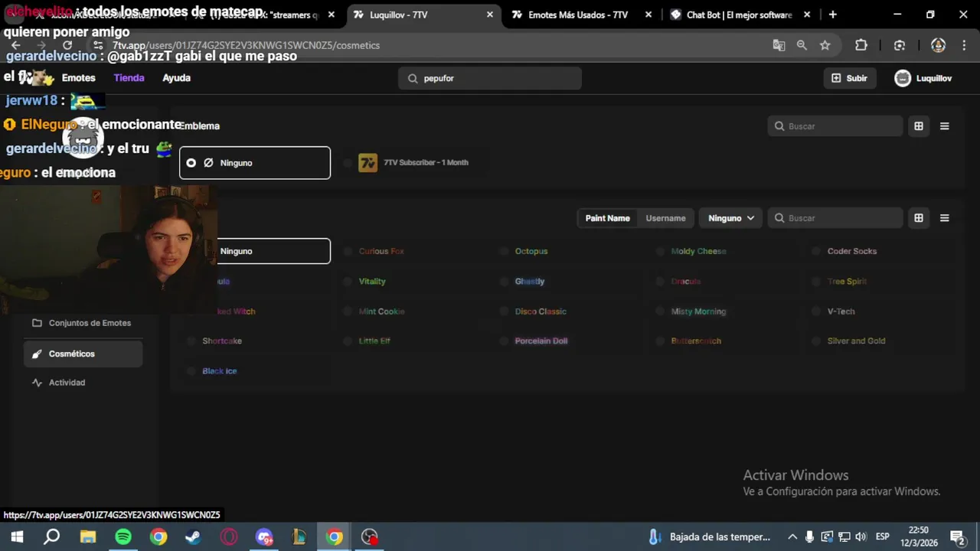Screen dimensions: 980x551
Task: Select the Mint Cookie paint
Action: coord(381,311)
